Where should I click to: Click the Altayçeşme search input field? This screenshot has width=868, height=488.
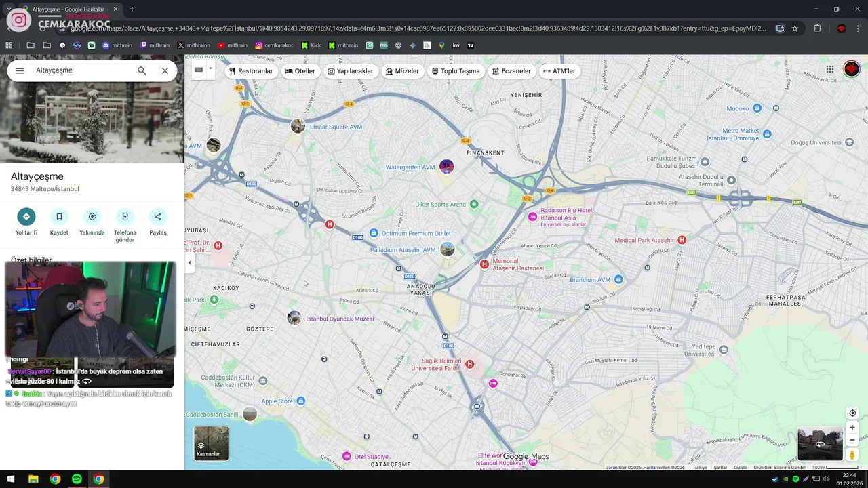click(x=81, y=70)
